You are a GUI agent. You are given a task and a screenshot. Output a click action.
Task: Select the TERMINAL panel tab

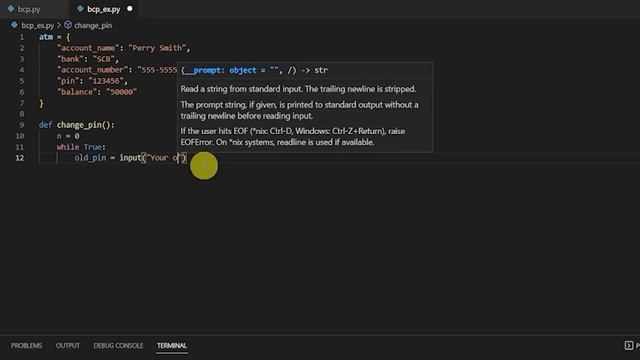pyautogui.click(x=172, y=346)
